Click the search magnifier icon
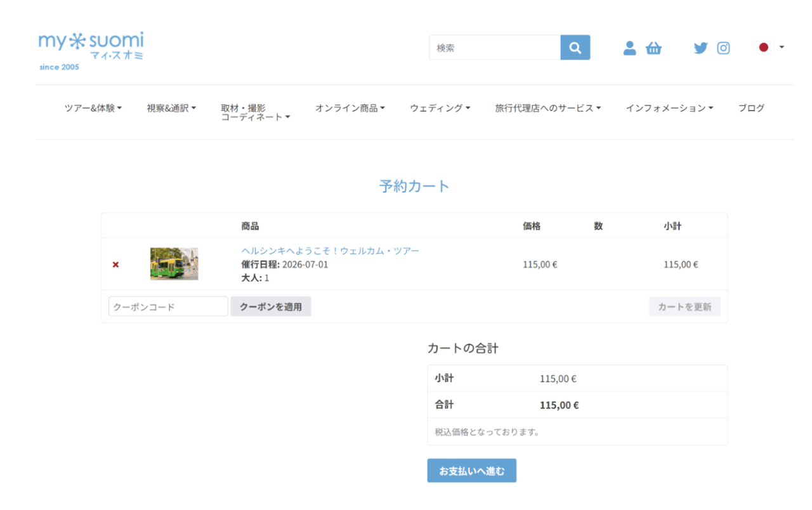The height and width of the screenshot is (510, 812). tap(575, 47)
